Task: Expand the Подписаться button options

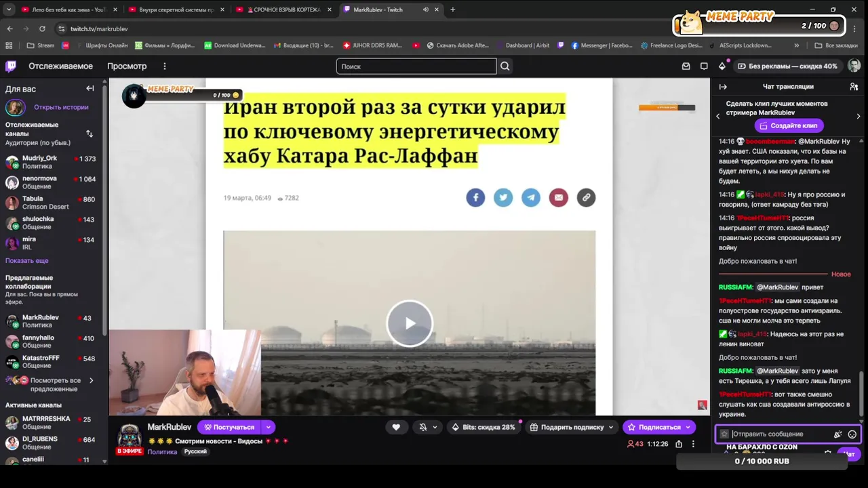Action: [x=688, y=427]
